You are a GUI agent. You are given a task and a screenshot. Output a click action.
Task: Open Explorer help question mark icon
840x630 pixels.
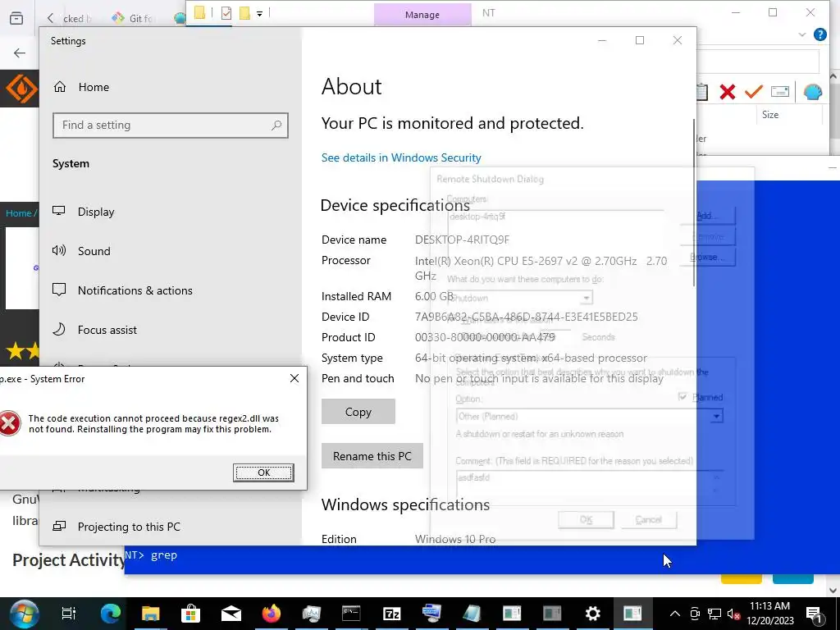(819, 34)
